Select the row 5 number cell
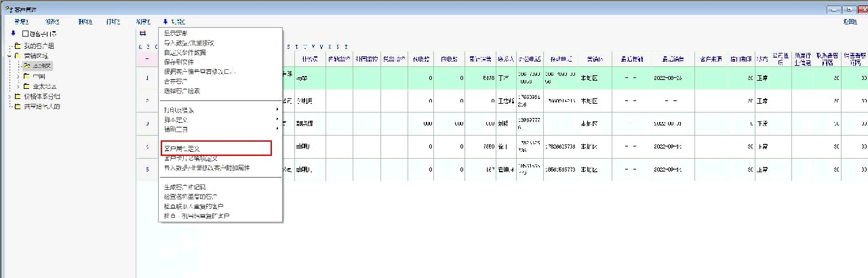Screen dimensions: 868x278 pyautogui.click(x=147, y=170)
